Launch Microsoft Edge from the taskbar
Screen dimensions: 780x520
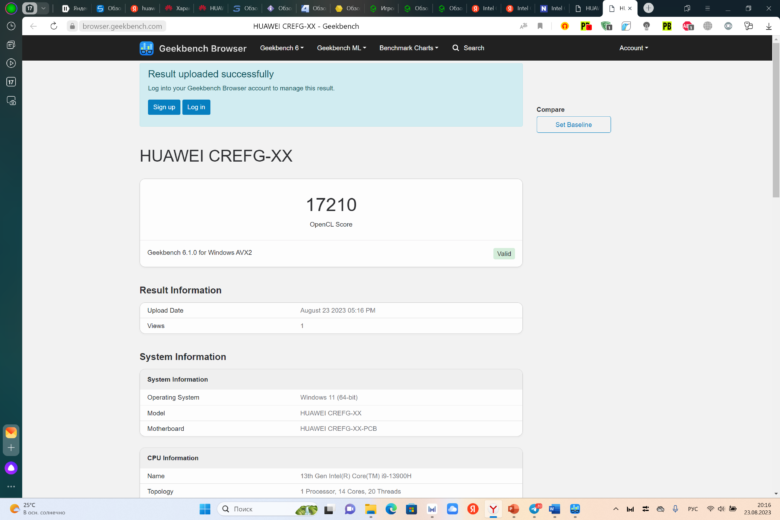click(391, 509)
